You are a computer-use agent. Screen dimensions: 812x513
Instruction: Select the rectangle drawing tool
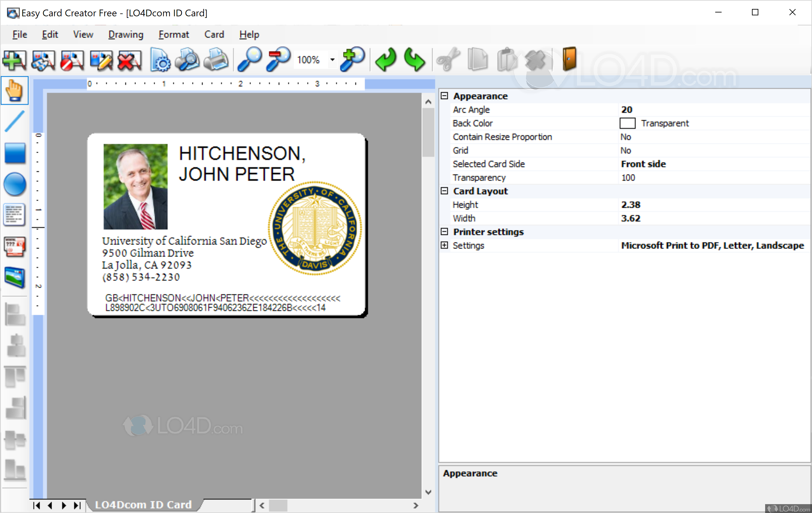[x=14, y=153]
